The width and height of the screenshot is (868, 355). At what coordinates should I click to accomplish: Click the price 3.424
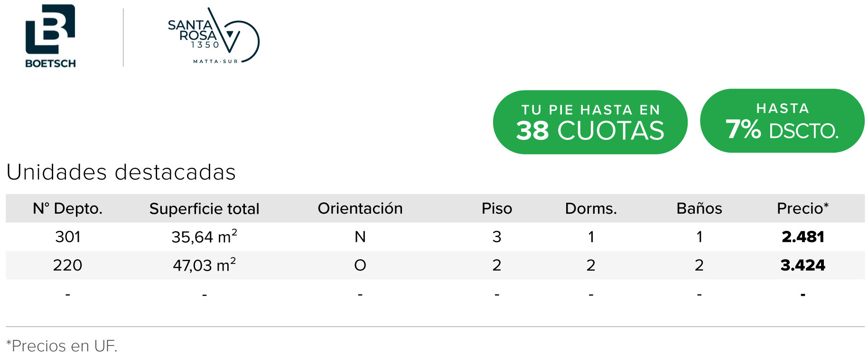tap(803, 265)
